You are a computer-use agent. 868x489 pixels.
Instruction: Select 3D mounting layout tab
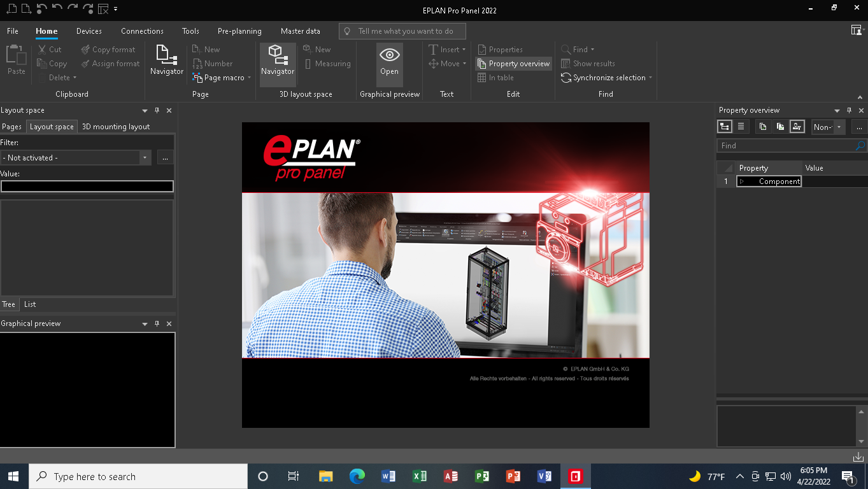(116, 127)
